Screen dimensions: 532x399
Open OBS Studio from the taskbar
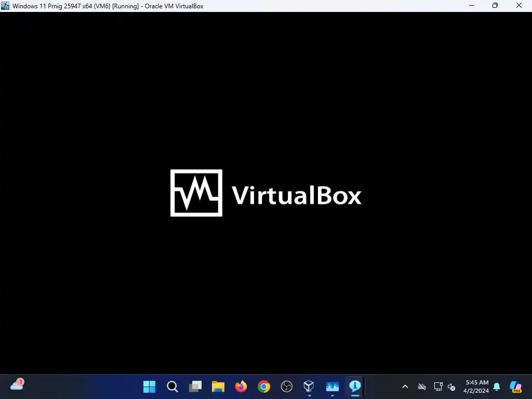[287, 387]
